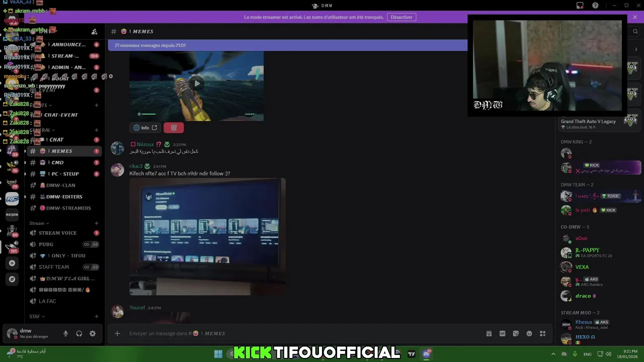Switch to the CMD channel
644x362 pixels.
(65, 162)
